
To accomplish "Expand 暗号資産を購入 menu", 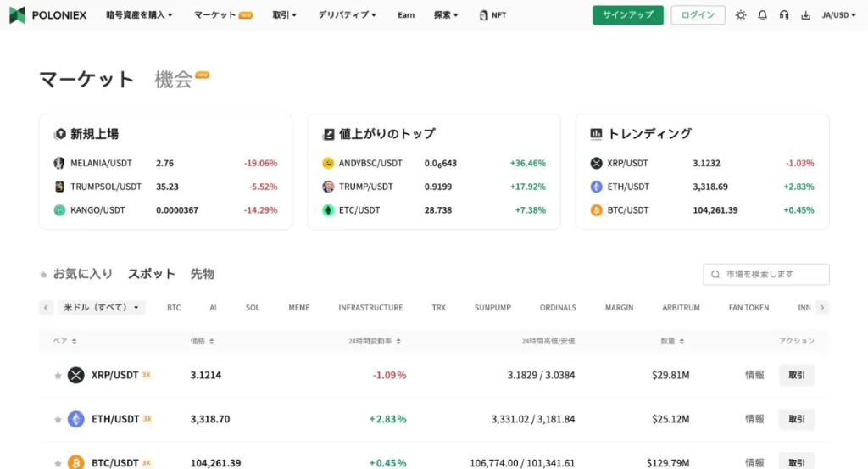I will [139, 15].
